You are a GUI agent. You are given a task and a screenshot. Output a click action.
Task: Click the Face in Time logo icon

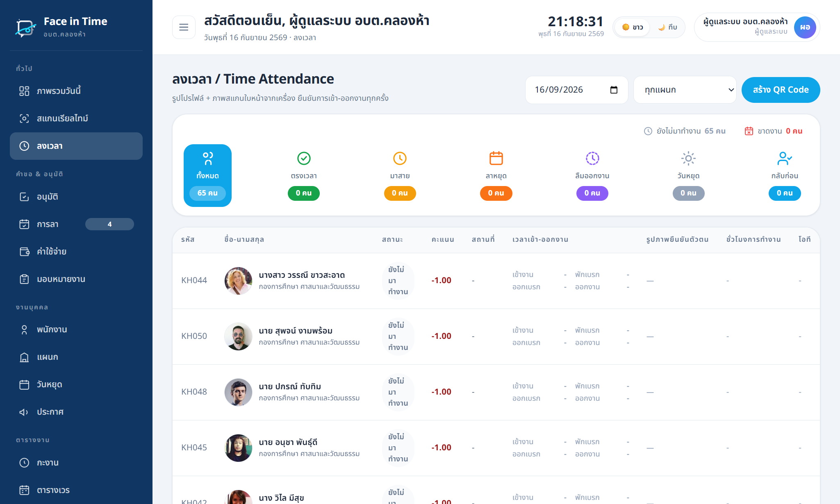(25, 27)
